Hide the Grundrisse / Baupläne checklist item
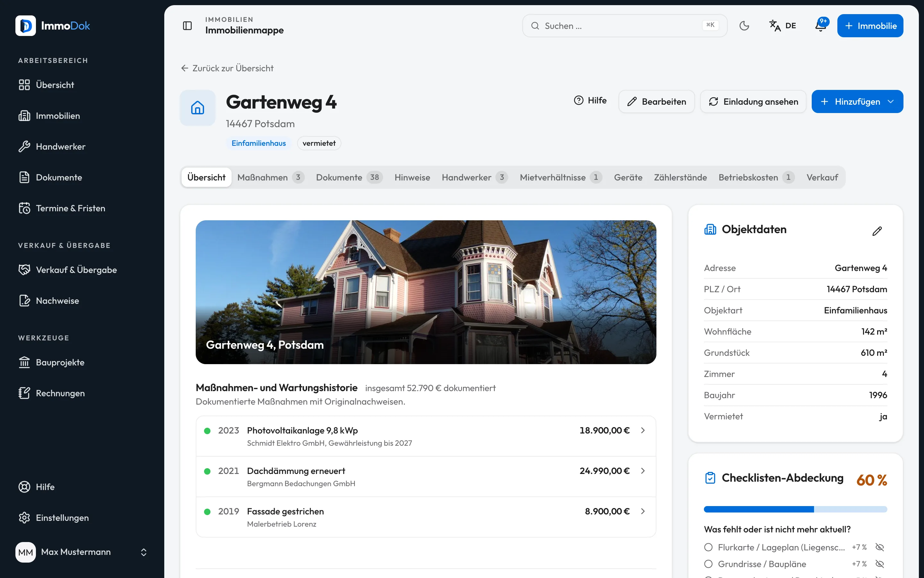 coord(880,564)
